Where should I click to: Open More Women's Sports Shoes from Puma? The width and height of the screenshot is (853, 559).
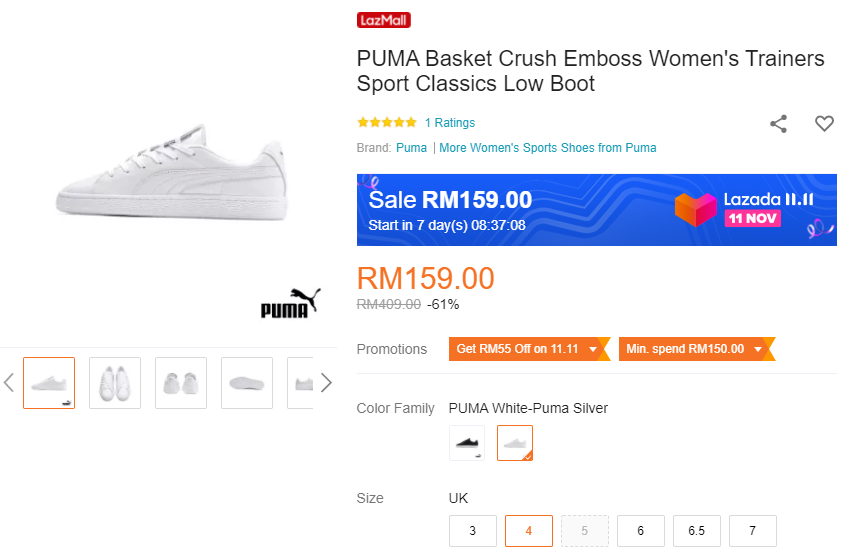(x=548, y=148)
